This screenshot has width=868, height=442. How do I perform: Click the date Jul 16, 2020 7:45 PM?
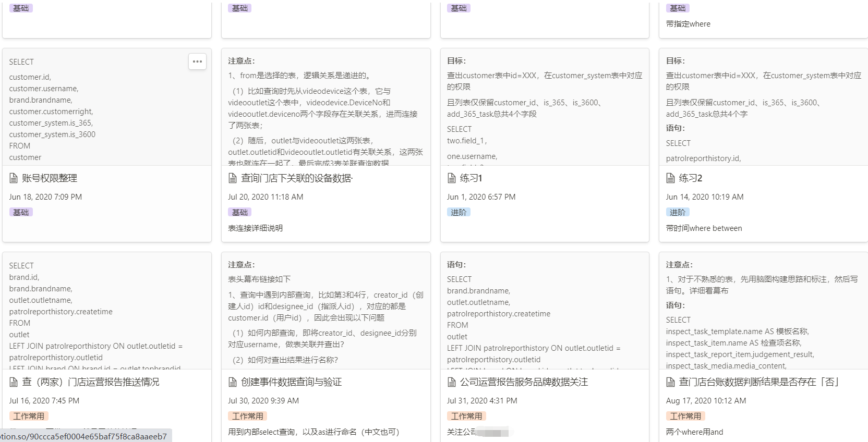[44, 401]
